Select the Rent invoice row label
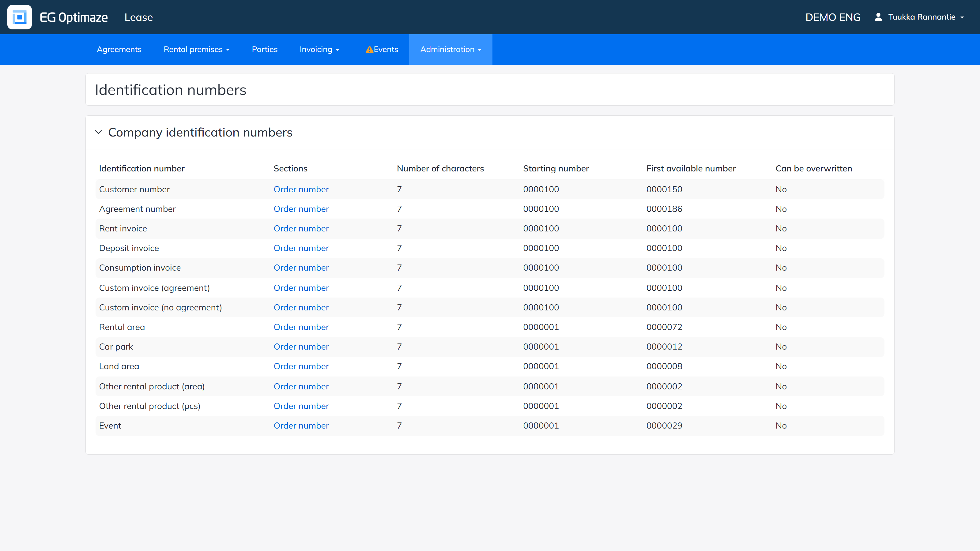The height and width of the screenshot is (551, 980). tap(123, 229)
